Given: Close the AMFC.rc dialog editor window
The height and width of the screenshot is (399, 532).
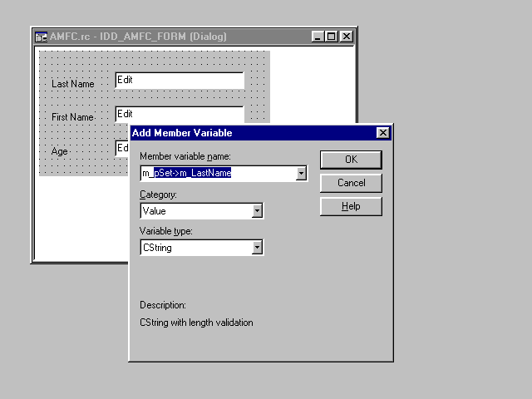Looking at the screenshot, I should pyautogui.click(x=347, y=37).
